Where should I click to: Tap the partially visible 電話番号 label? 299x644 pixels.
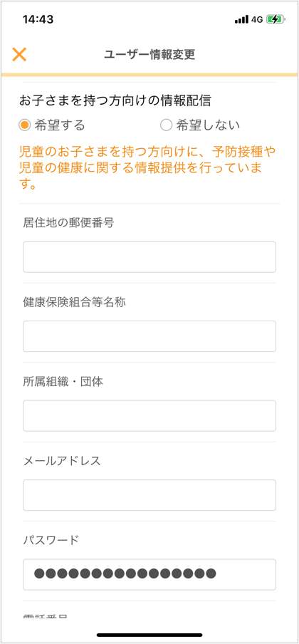46,616
